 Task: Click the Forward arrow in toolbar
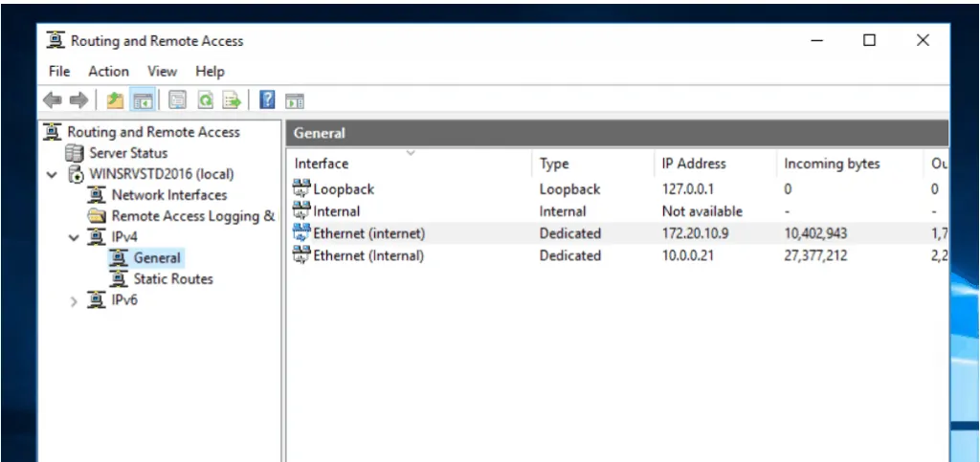(78, 99)
